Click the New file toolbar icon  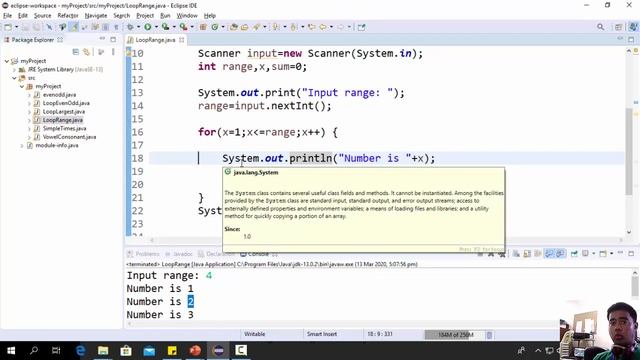pos(8,27)
